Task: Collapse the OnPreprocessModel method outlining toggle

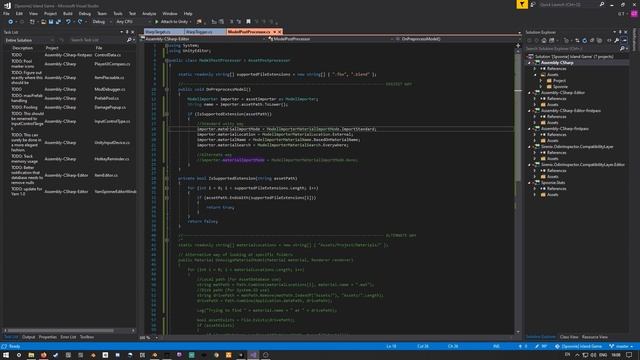Action: pos(167,89)
